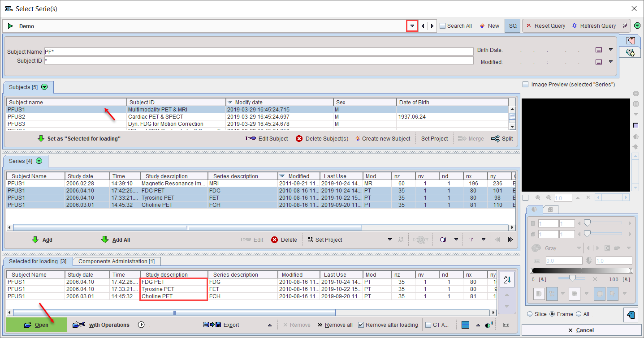
Task: Click the grayscale gradient color bar
Action: click(x=582, y=270)
